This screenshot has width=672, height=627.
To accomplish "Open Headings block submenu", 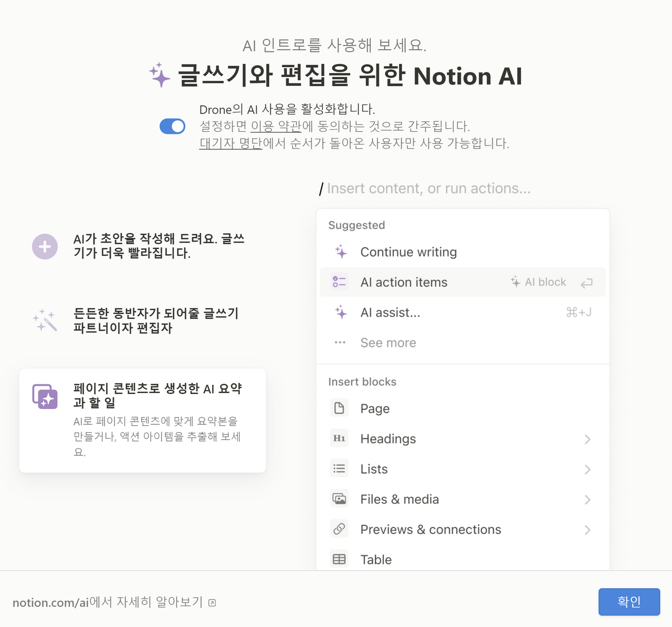I will click(463, 439).
